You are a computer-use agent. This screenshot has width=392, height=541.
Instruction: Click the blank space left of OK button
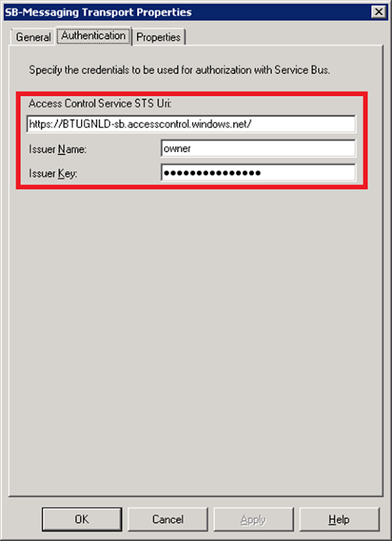tap(23, 519)
